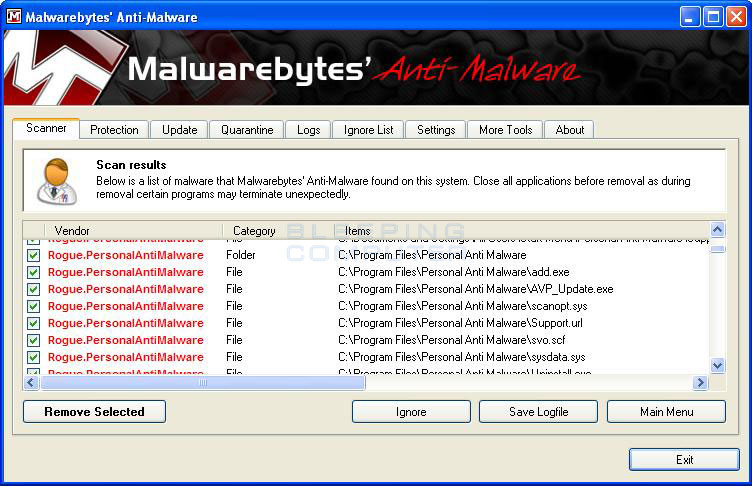Switch to the Scanner tab
The width and height of the screenshot is (752, 486).
pos(46,129)
